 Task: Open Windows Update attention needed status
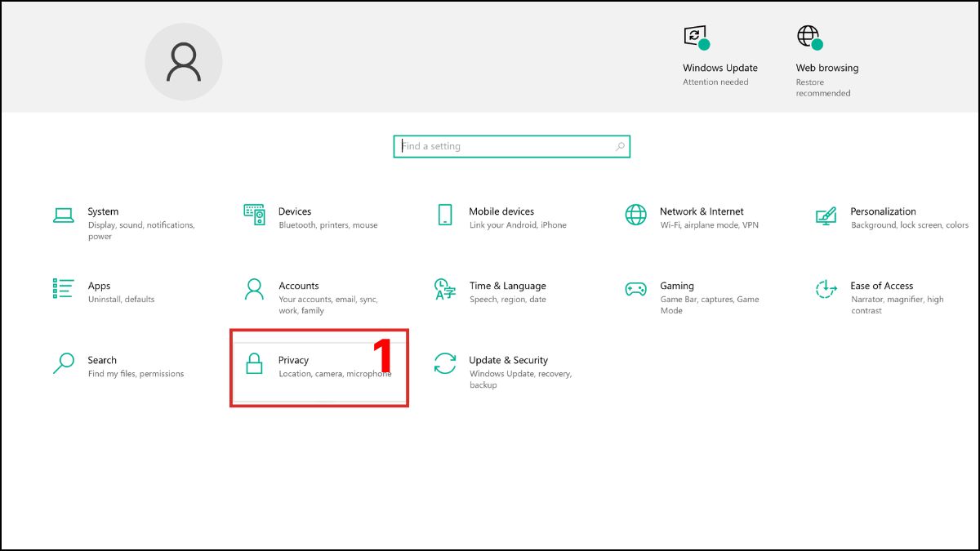click(x=719, y=69)
